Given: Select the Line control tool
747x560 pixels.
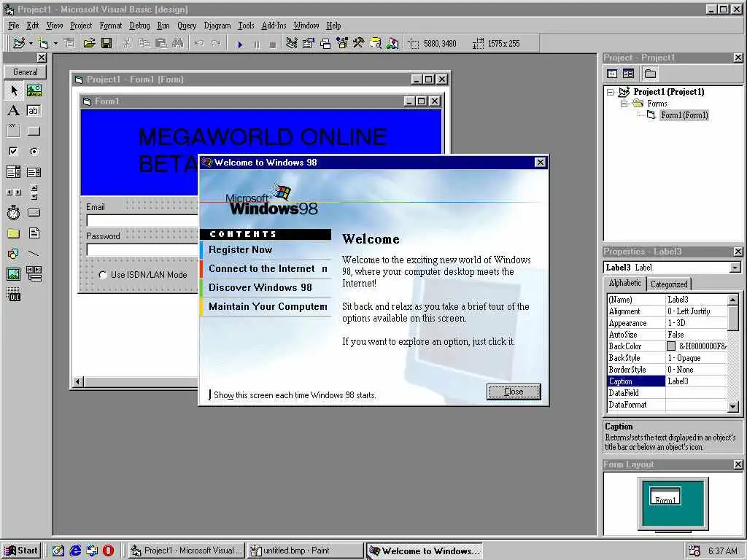Looking at the screenshot, I should point(34,253).
